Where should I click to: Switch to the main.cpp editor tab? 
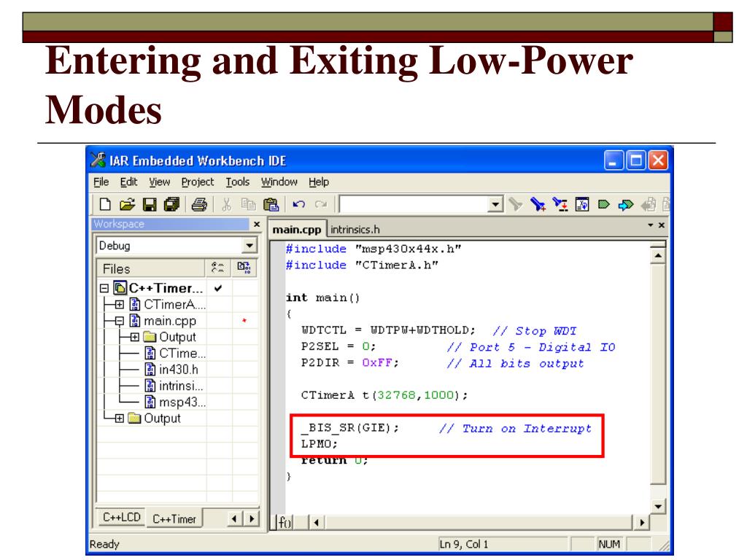click(297, 229)
